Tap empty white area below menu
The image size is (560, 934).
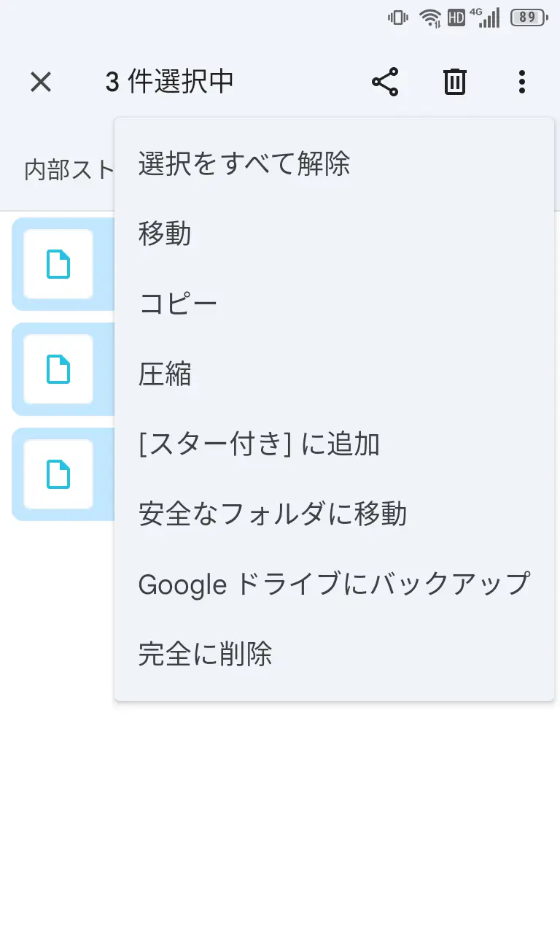(280, 817)
